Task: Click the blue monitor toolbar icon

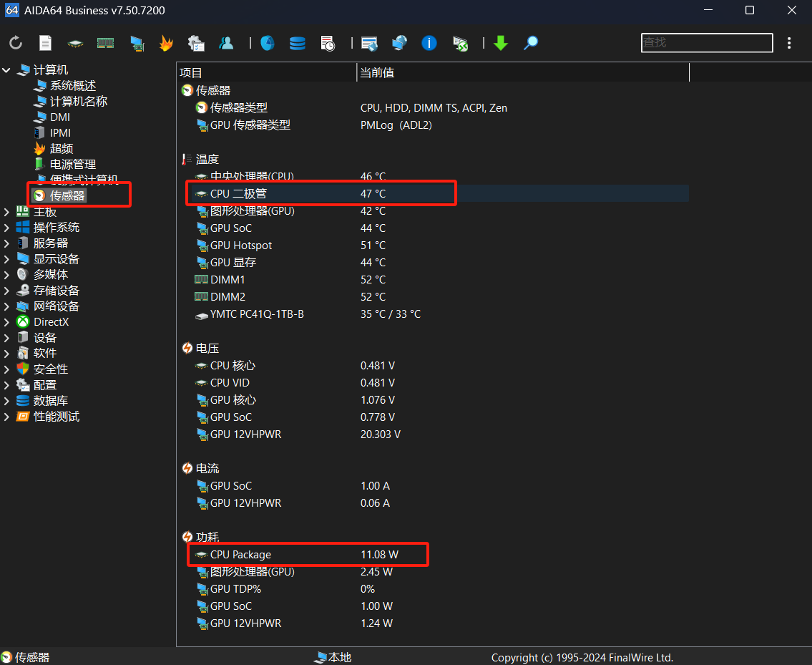Action: pos(137,43)
